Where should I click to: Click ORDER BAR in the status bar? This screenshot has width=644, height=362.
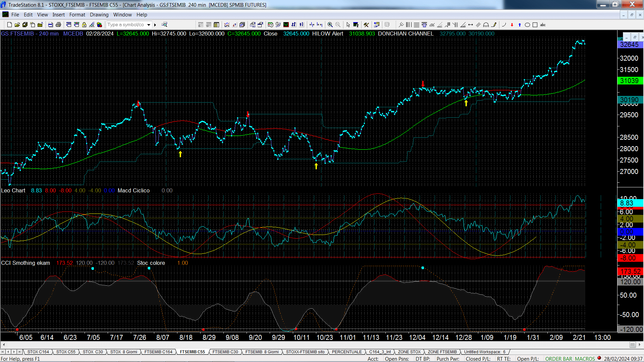pos(559,359)
